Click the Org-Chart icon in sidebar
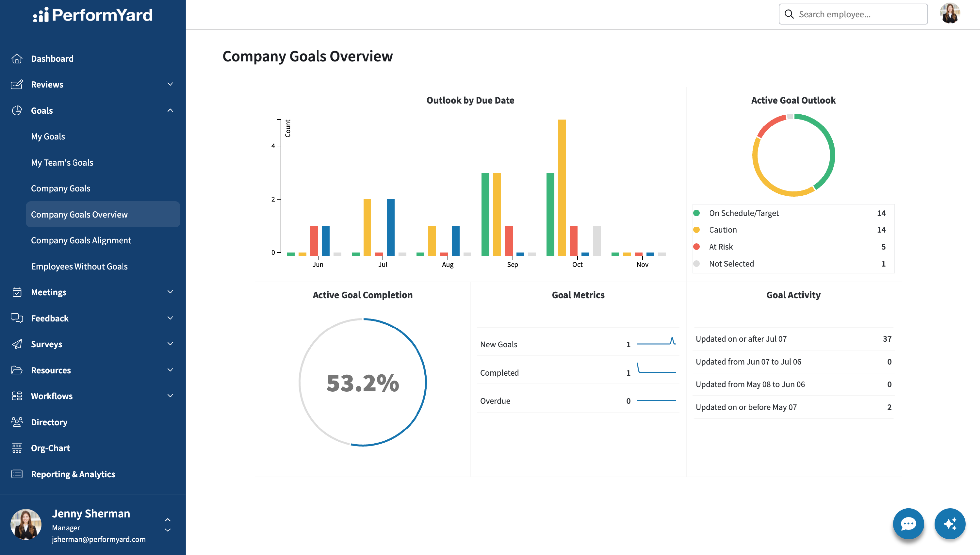The height and width of the screenshot is (555, 980). [17, 448]
